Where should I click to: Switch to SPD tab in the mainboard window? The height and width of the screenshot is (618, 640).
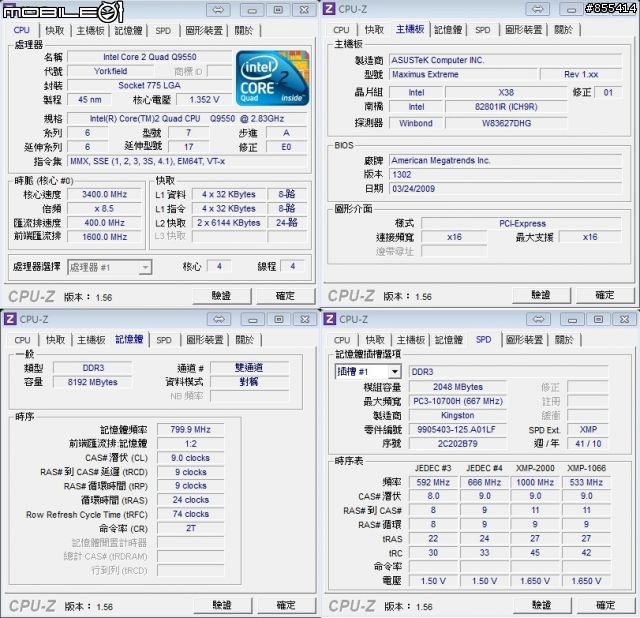(482, 30)
